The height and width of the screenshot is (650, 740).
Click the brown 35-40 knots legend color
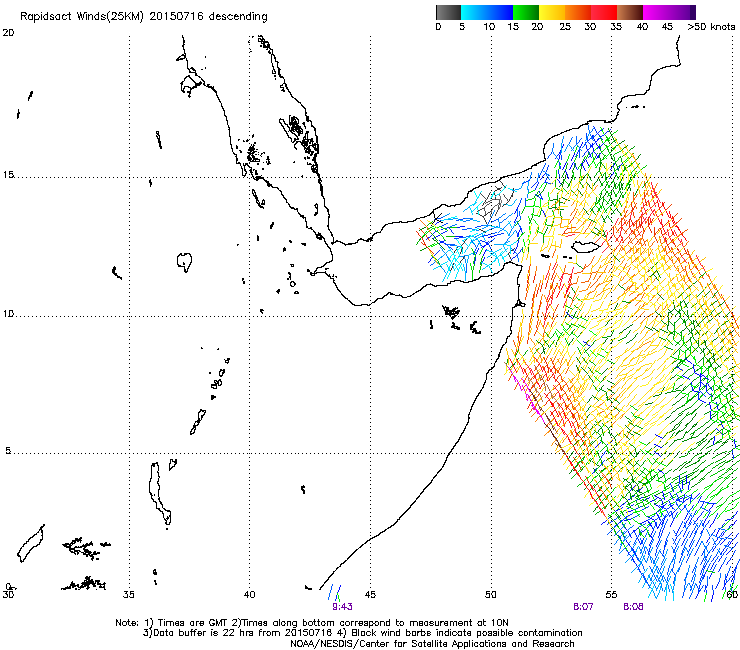pos(630,12)
